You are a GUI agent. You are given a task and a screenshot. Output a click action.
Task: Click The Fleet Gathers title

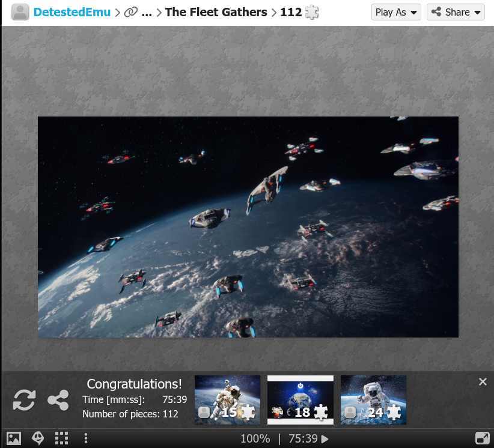pos(216,12)
